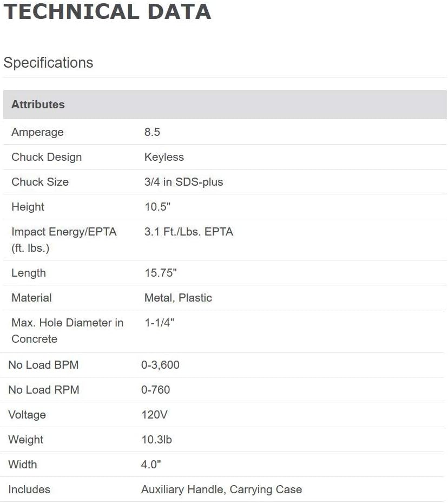Click the 120V voltage value
This screenshot has width=448, height=503.
[154, 415]
